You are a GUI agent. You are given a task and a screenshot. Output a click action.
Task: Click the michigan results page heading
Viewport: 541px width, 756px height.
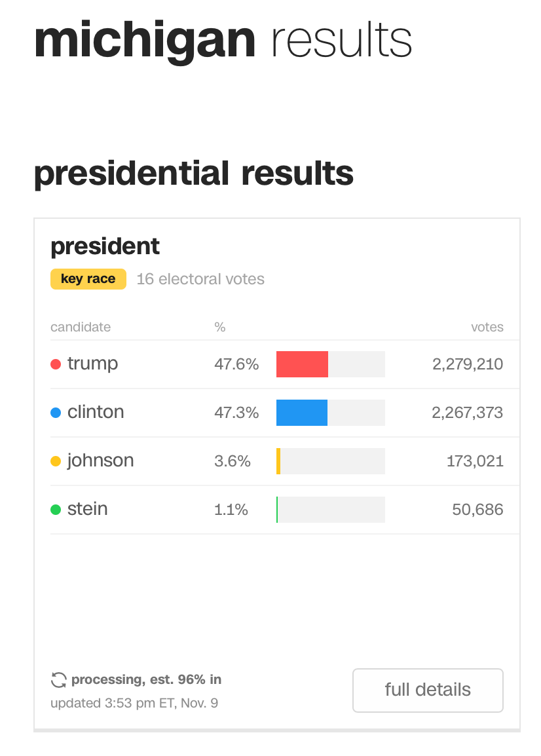tap(223, 39)
